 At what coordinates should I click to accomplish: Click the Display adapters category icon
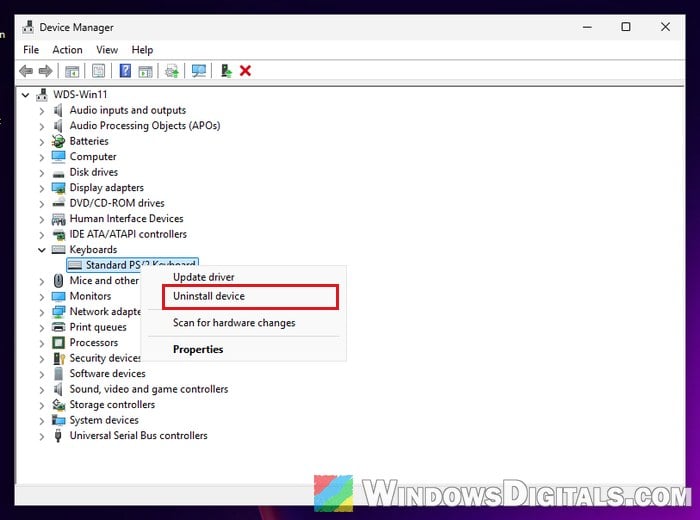(58, 188)
